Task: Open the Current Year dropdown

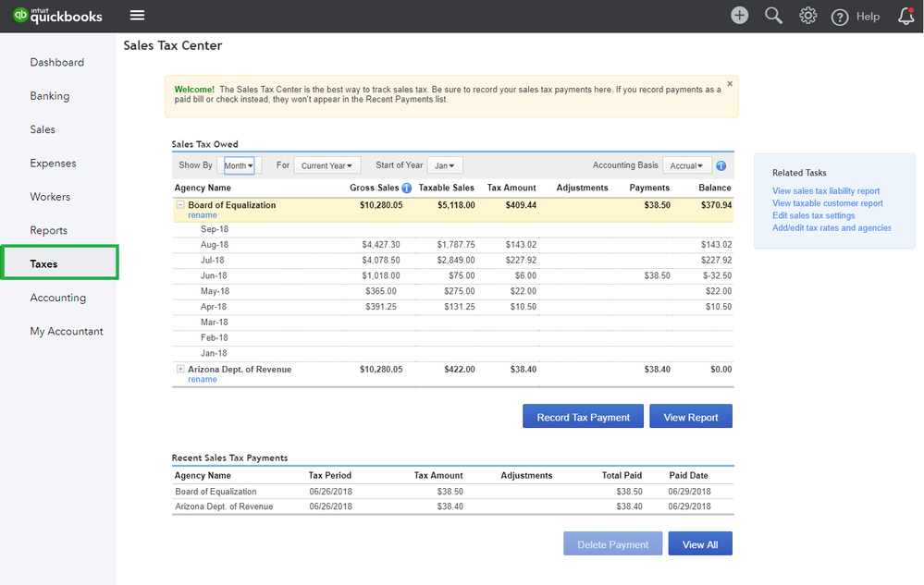Action: pyautogui.click(x=326, y=166)
